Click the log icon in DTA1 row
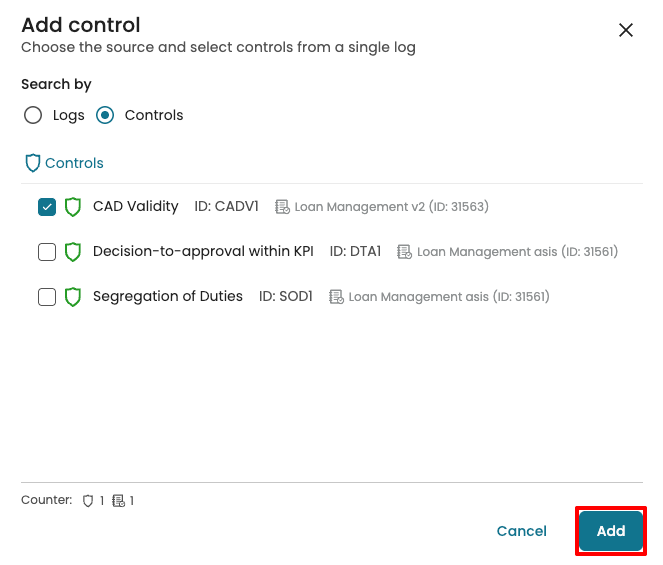 [x=405, y=252]
